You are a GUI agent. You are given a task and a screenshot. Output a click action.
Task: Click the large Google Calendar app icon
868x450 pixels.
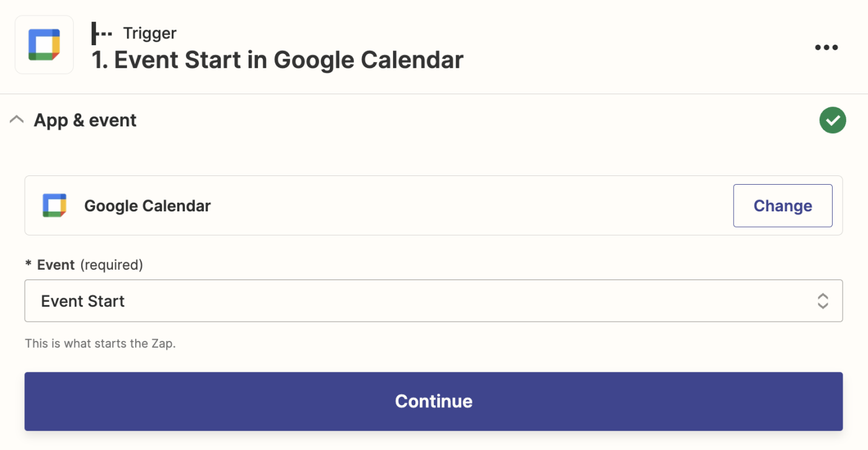coord(44,45)
